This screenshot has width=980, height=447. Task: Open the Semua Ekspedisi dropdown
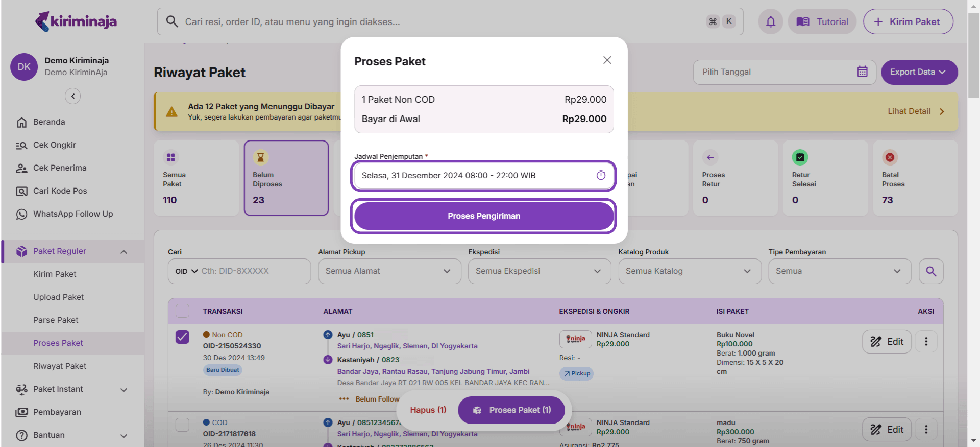[539, 271]
